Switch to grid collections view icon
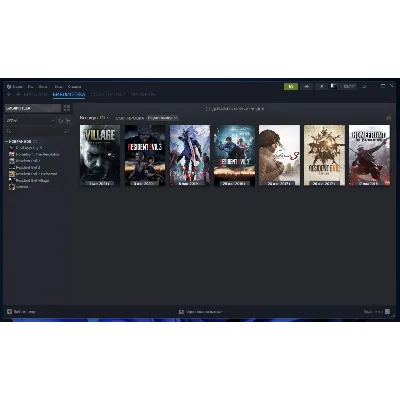The image size is (400, 400). (x=67, y=108)
